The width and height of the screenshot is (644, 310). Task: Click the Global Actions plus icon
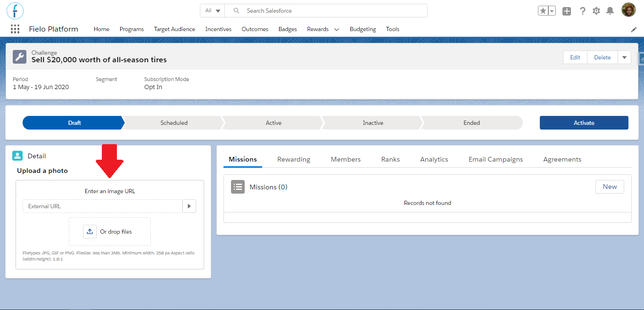click(567, 11)
